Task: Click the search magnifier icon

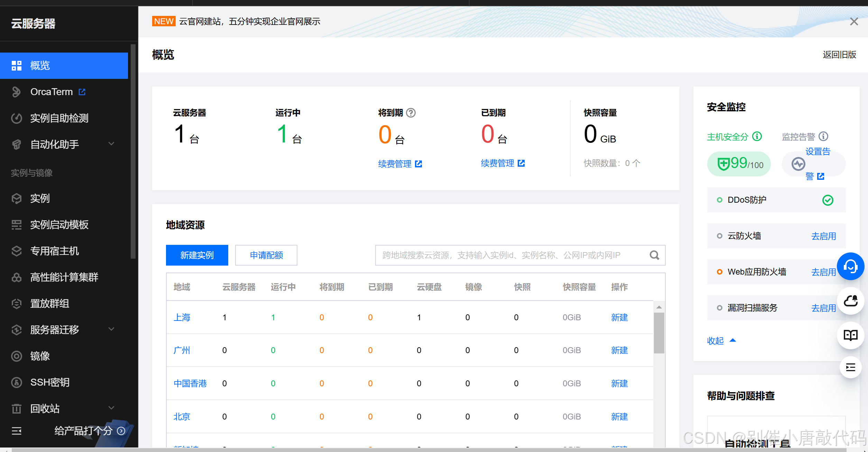Action: point(654,255)
